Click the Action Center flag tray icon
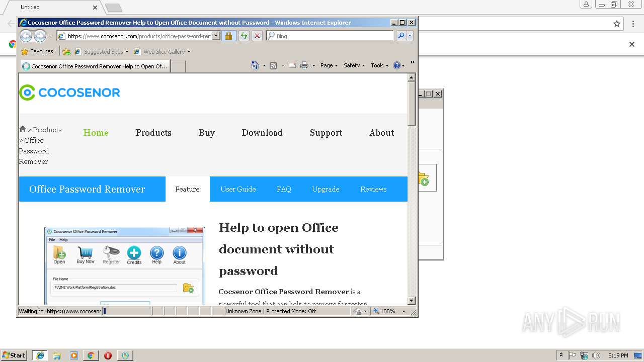The height and width of the screenshot is (362, 644). [x=572, y=355]
